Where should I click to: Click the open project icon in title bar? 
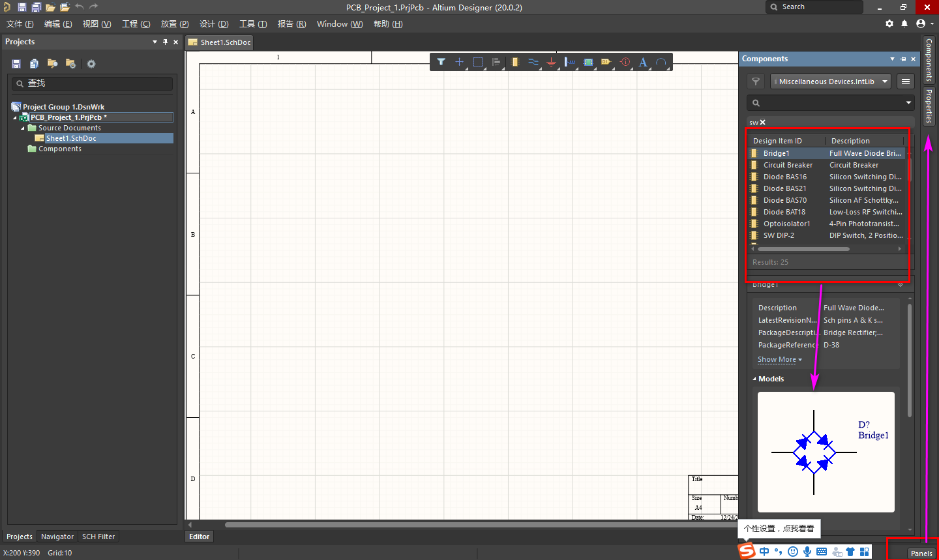65,7
